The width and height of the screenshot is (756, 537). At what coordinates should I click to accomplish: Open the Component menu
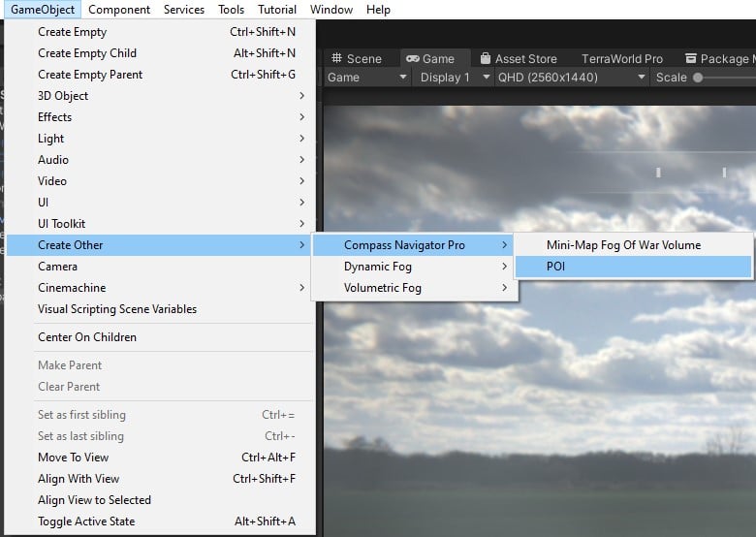click(118, 10)
